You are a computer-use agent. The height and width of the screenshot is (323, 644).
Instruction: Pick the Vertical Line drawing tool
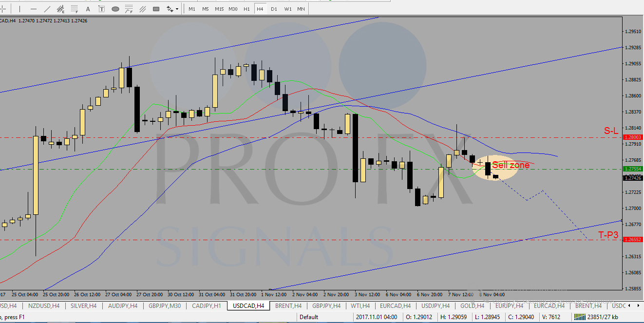[x=19, y=9]
